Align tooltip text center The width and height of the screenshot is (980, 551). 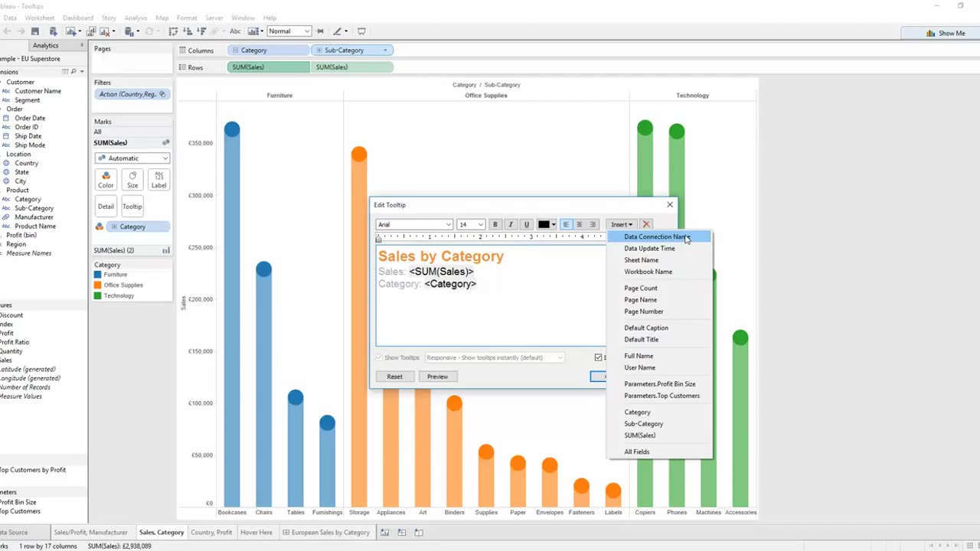pyautogui.click(x=579, y=224)
